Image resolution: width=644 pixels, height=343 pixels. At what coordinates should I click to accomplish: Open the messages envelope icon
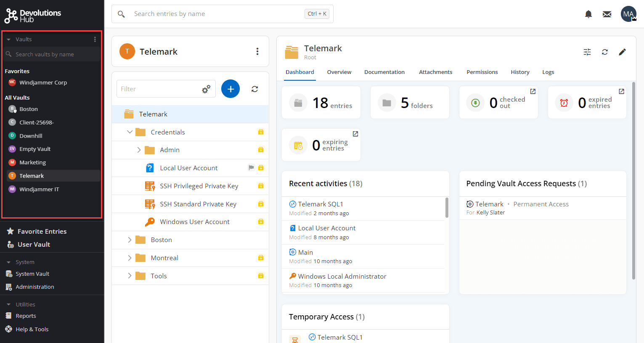pos(607,14)
